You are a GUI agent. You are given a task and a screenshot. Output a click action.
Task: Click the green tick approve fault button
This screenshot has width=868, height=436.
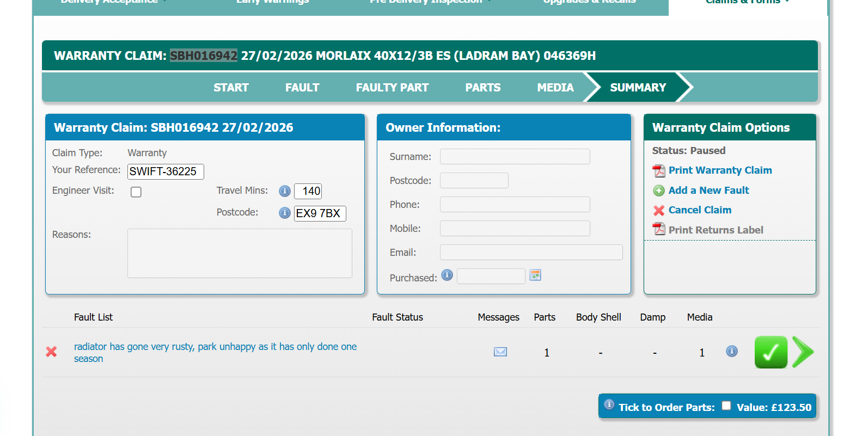[771, 352]
